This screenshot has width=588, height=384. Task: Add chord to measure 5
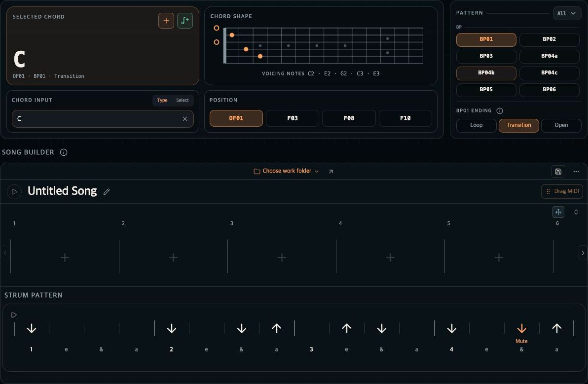(499, 257)
